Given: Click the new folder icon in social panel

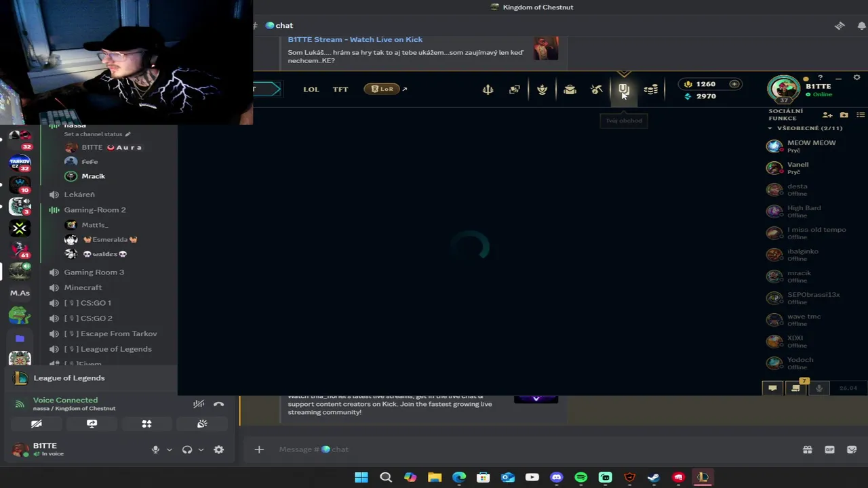Looking at the screenshot, I should pos(844,115).
